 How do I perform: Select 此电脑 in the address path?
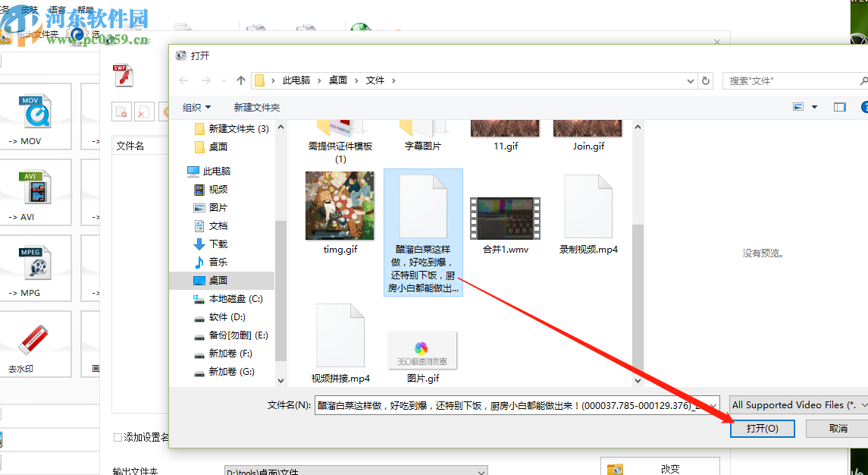(x=296, y=80)
